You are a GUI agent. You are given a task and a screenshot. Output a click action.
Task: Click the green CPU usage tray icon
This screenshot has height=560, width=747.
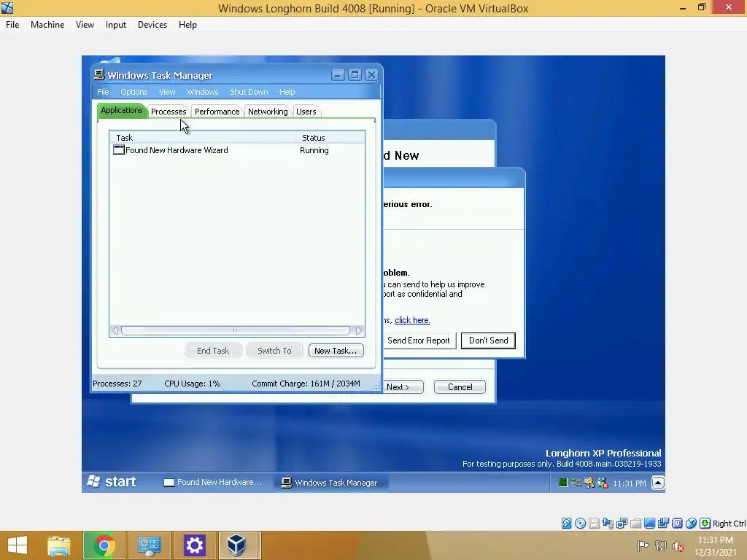[x=562, y=483]
